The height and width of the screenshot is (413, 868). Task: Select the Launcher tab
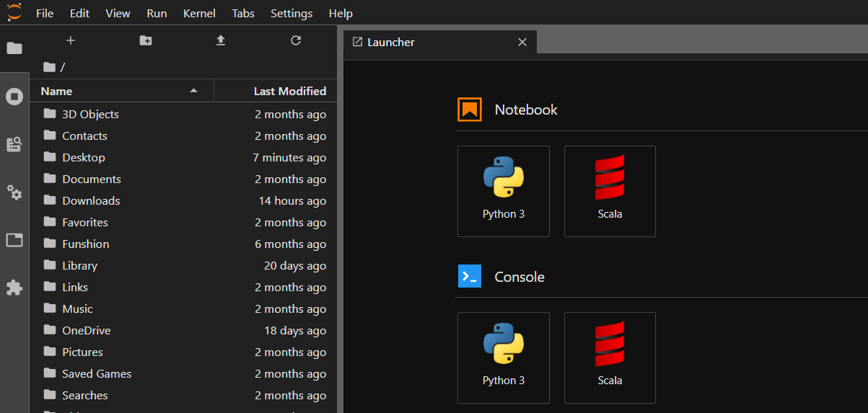point(440,42)
